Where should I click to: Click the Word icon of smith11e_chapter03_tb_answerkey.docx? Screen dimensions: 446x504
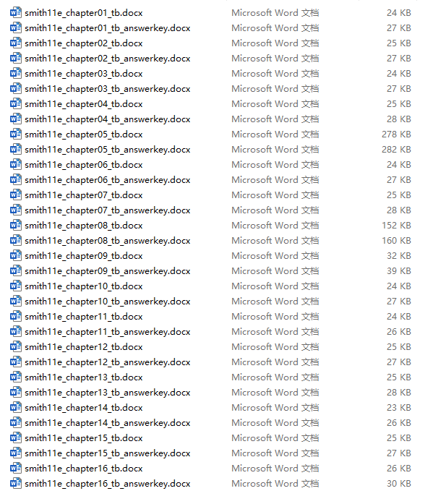click(16, 88)
